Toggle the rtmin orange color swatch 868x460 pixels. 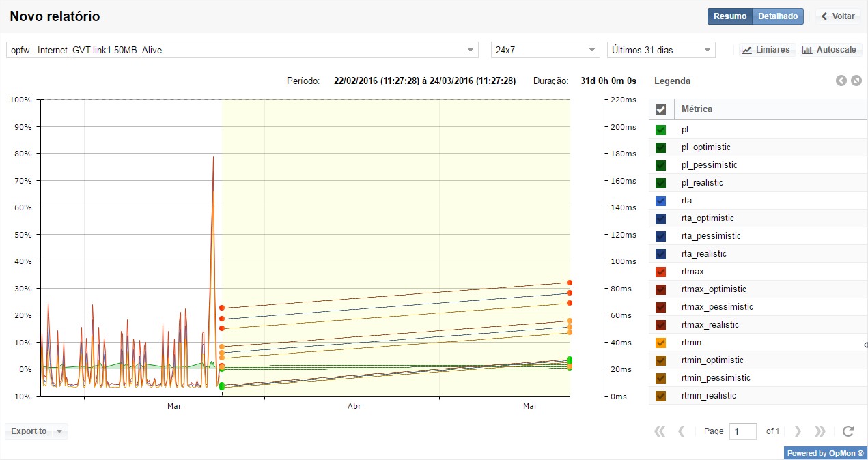tap(660, 343)
